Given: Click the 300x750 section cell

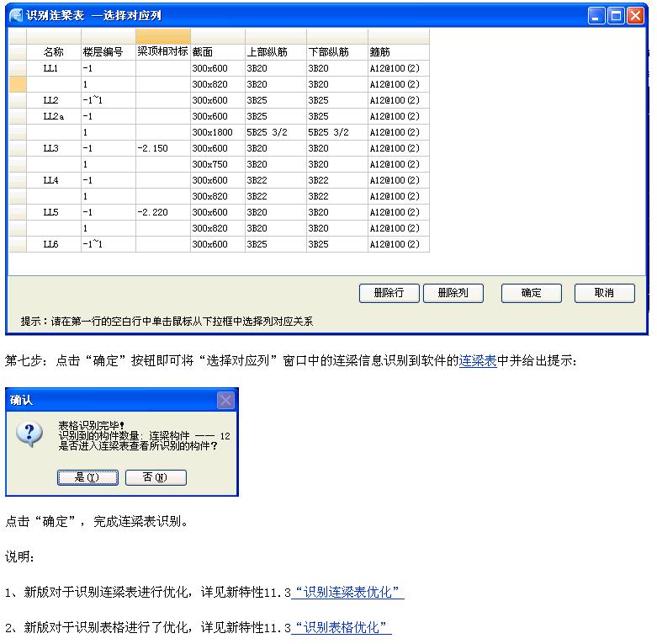Looking at the screenshot, I should pos(218,164).
